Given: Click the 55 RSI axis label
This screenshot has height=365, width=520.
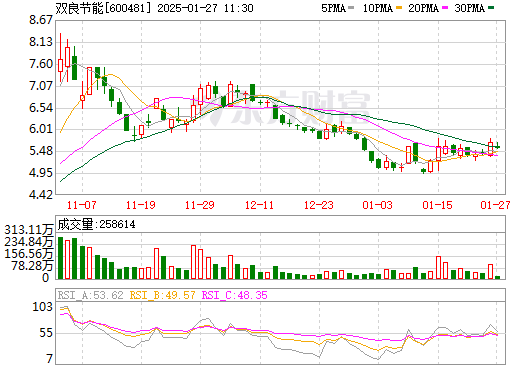Looking at the screenshot, I should 46,333.
